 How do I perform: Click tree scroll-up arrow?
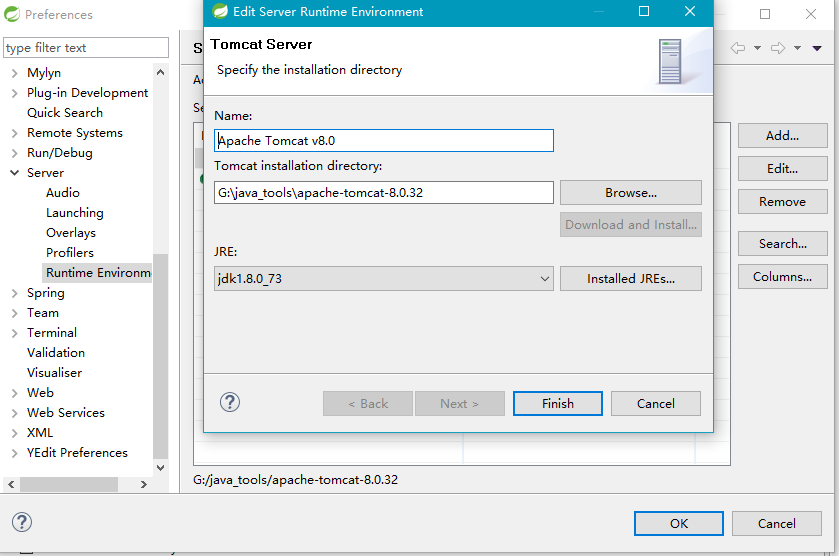(161, 72)
